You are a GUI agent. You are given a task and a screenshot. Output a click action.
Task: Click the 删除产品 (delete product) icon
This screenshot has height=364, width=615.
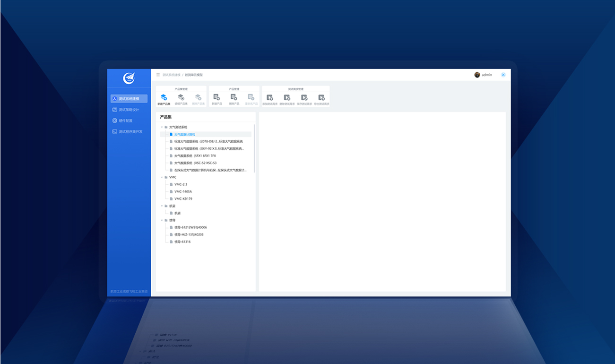234,97
